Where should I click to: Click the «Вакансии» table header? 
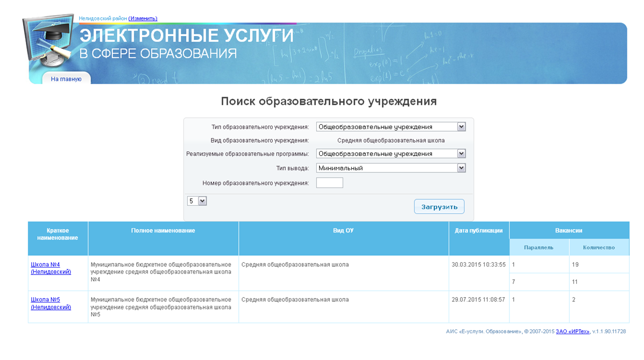tap(569, 231)
